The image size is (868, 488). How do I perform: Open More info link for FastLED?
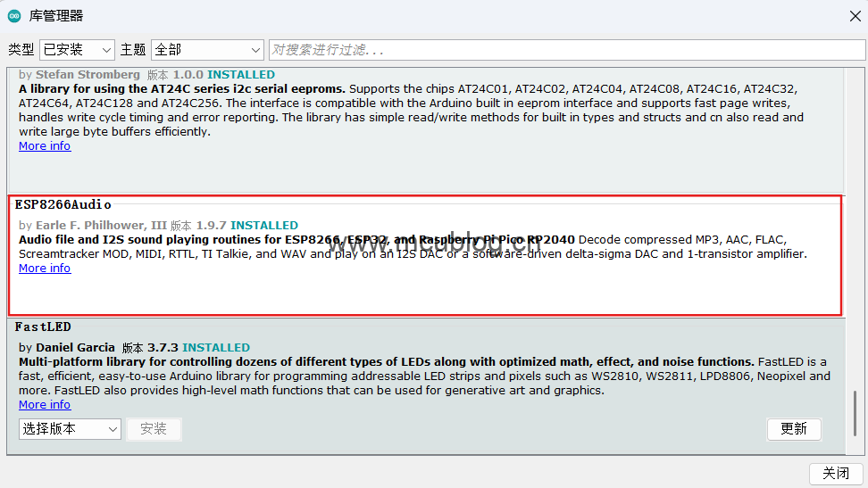tap(45, 405)
